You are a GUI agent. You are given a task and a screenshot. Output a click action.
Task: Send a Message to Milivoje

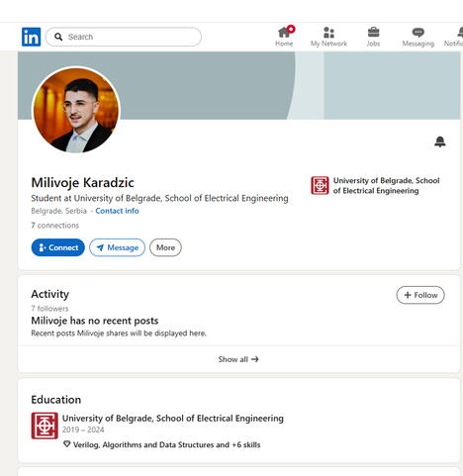pyautogui.click(x=117, y=247)
